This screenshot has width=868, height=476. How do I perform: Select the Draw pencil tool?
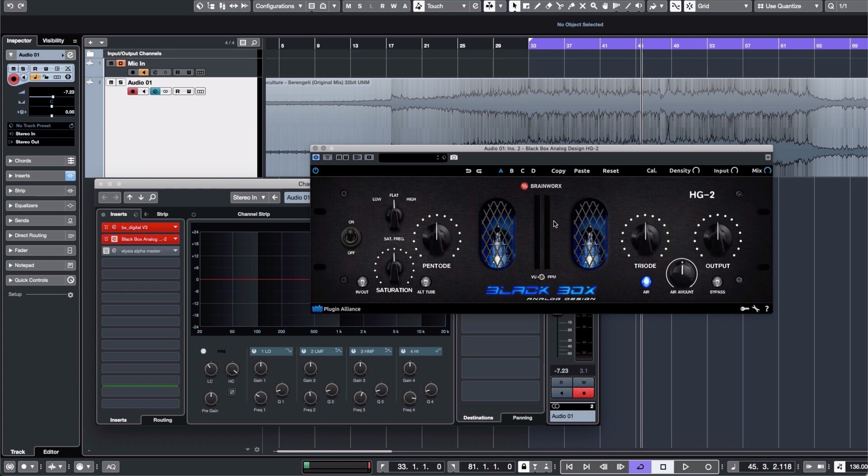537,6
